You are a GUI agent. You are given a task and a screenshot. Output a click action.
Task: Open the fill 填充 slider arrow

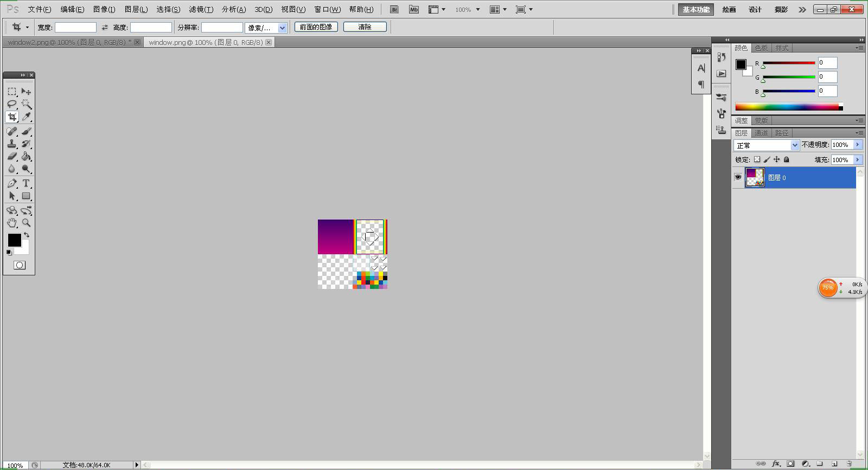tap(858, 160)
